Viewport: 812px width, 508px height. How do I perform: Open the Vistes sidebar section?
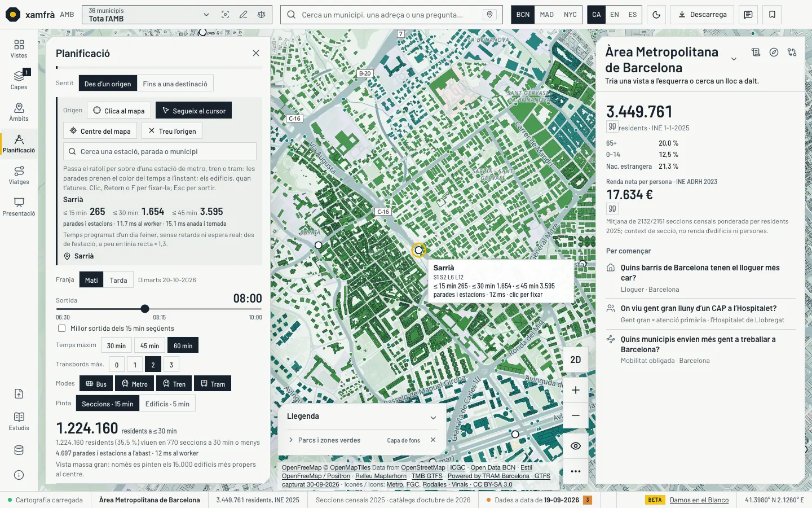19,49
